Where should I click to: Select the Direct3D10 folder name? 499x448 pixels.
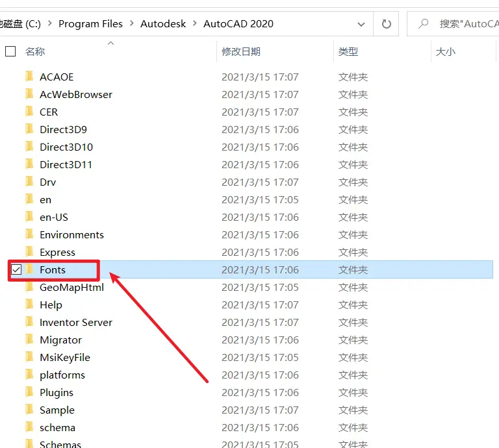click(x=66, y=147)
